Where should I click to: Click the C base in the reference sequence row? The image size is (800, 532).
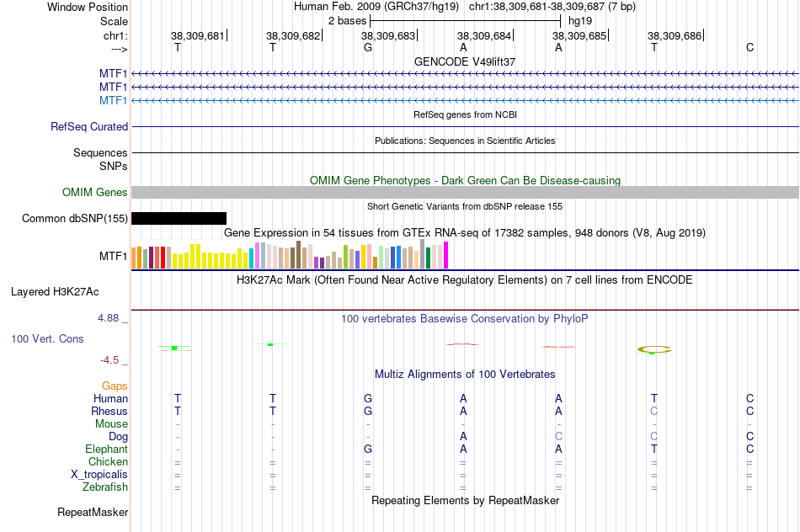pyautogui.click(x=749, y=47)
